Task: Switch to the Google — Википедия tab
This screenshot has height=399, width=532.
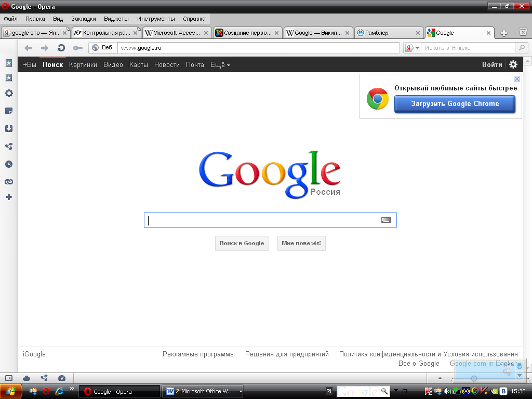Action: coord(318,33)
